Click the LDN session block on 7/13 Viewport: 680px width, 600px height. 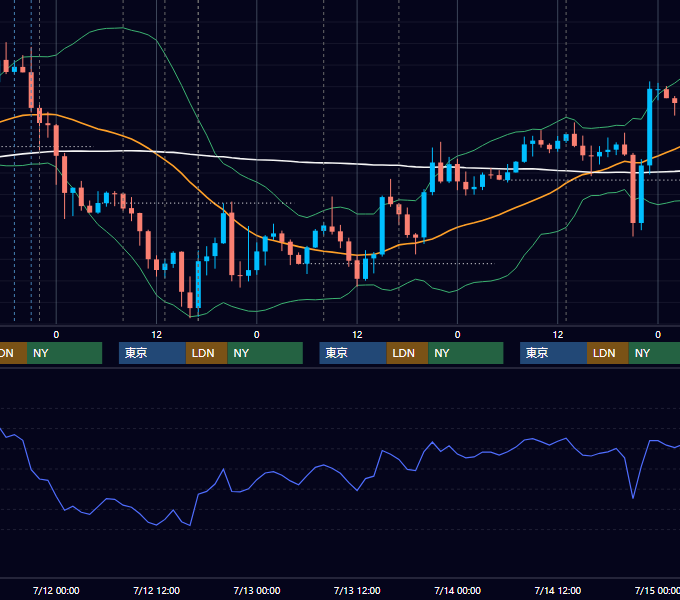tap(407, 353)
